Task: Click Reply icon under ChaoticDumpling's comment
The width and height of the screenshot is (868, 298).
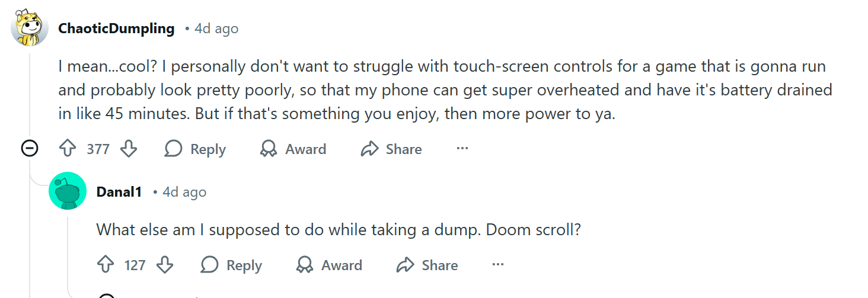Action: 173,149
